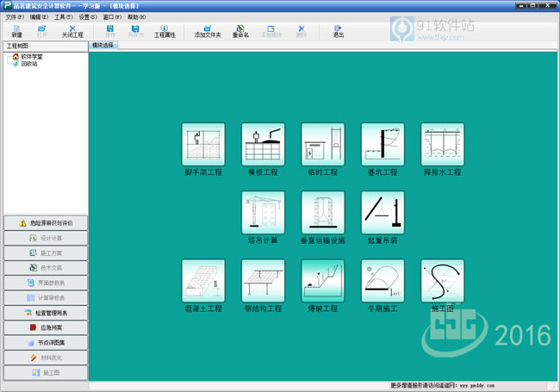
Task: Click the 应急预案 sidebar button
Action: [x=45, y=328]
